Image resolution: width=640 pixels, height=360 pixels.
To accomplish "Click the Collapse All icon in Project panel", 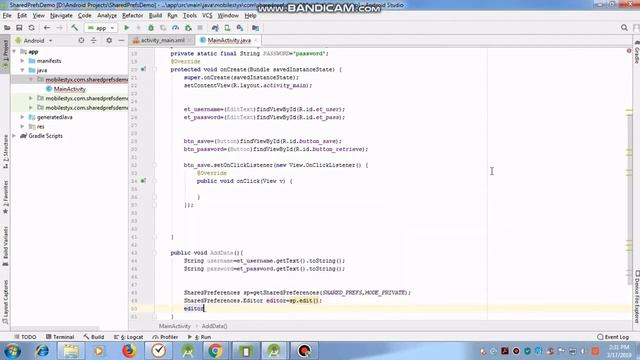I will [x=93, y=40].
